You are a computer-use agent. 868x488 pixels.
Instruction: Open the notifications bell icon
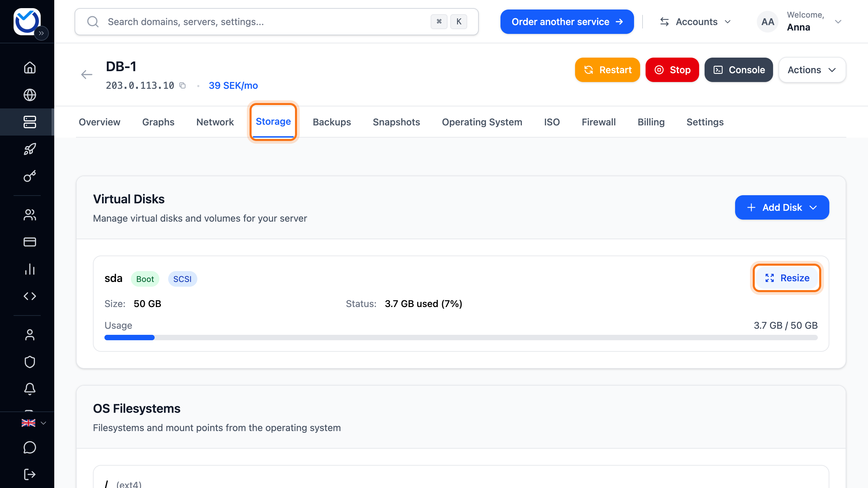30,389
